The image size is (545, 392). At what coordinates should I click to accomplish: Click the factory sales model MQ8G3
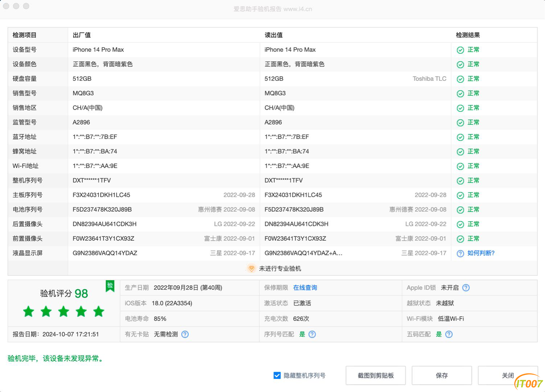(x=83, y=93)
